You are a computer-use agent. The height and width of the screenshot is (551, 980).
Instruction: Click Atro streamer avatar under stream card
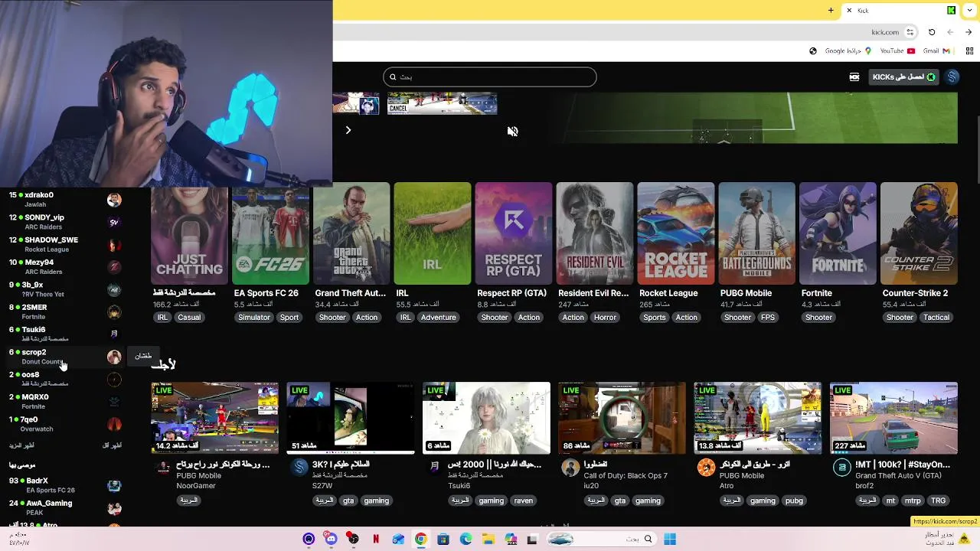click(x=706, y=468)
